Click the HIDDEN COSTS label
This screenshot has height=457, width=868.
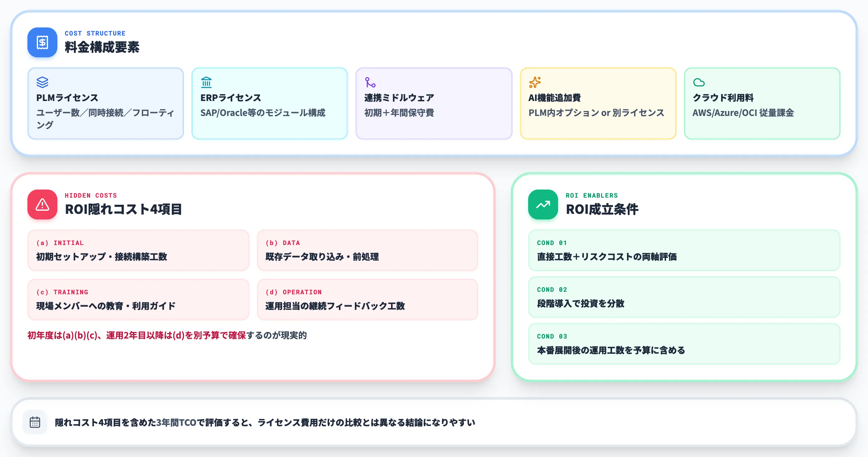tap(91, 195)
